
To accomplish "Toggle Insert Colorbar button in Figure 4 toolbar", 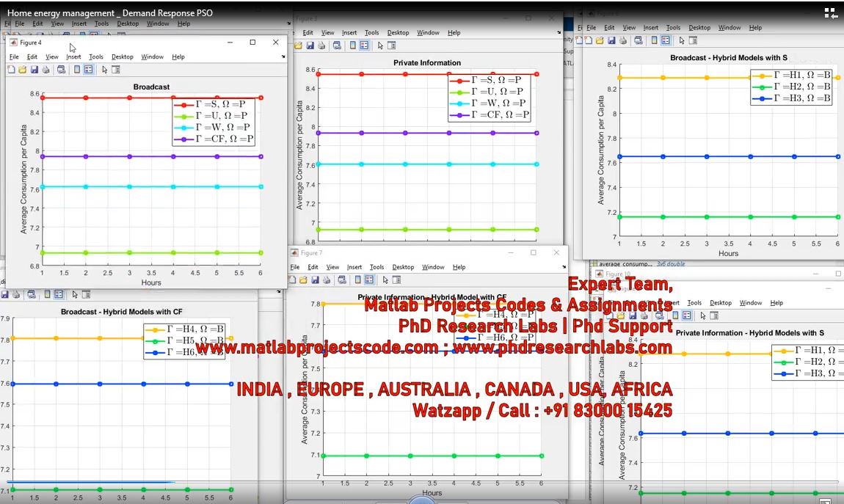I will 77,70.
